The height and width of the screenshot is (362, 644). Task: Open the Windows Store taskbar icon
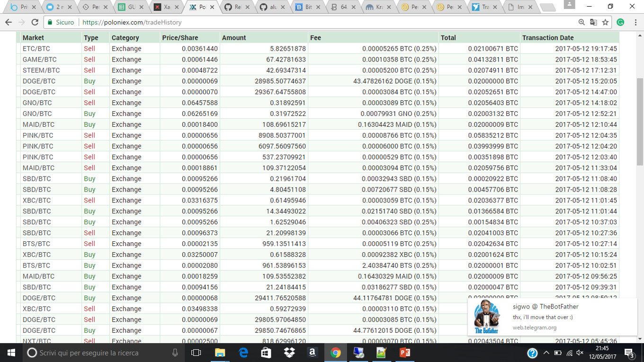point(266,353)
